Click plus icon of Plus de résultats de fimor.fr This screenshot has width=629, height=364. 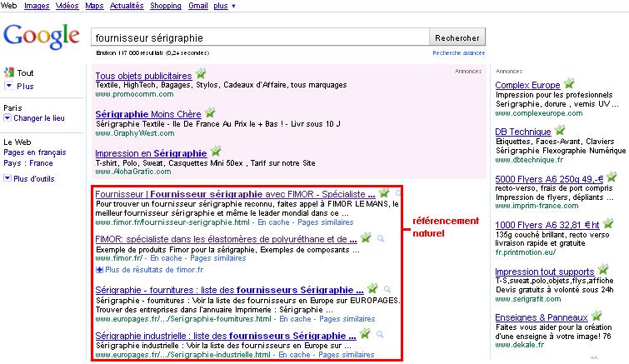click(99, 270)
